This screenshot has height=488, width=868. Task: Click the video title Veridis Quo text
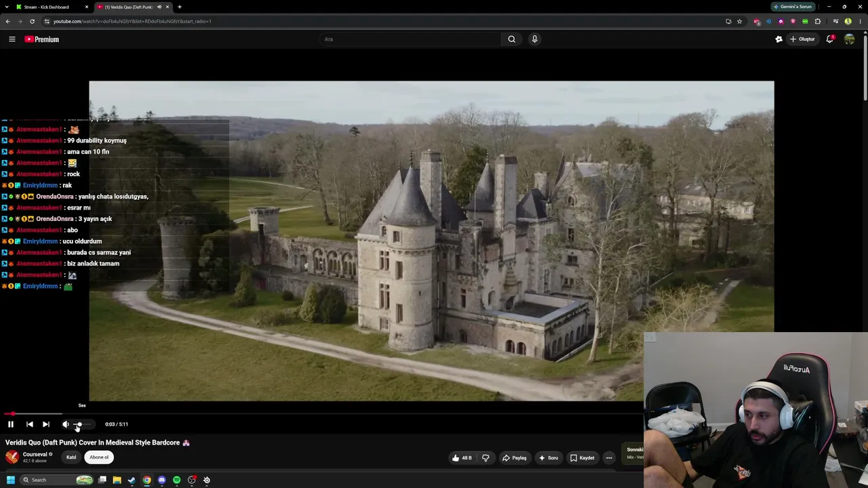click(93, 443)
